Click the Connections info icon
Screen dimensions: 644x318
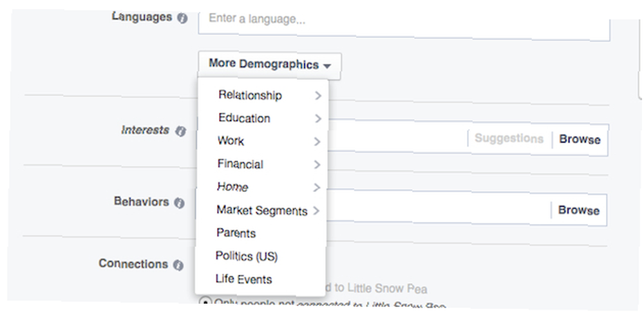click(x=178, y=265)
